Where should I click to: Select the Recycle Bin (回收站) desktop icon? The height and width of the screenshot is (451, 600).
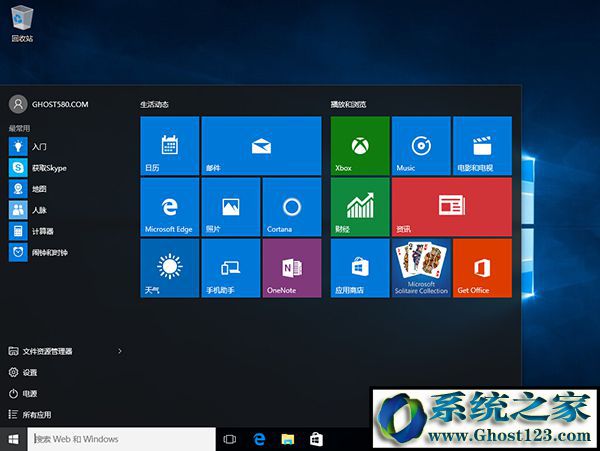coord(22,23)
